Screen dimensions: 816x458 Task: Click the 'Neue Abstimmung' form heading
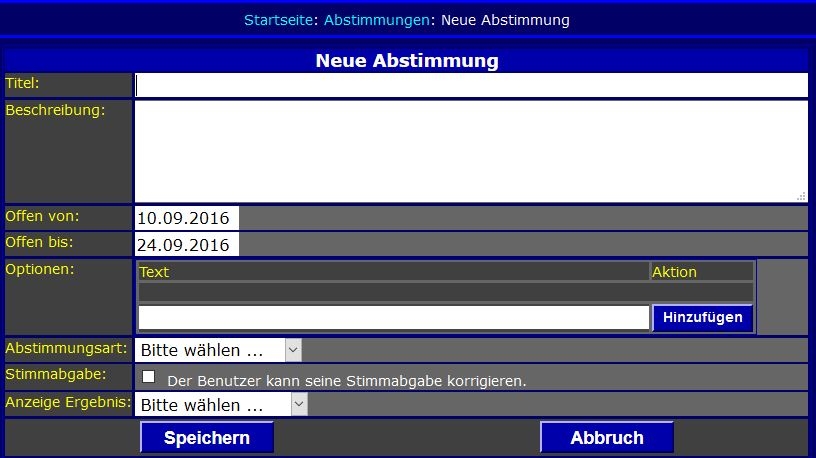[x=407, y=61]
